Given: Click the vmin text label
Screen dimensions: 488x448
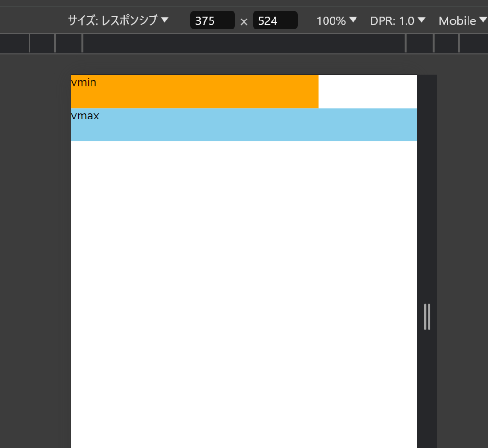Looking at the screenshot, I should click(x=84, y=82).
